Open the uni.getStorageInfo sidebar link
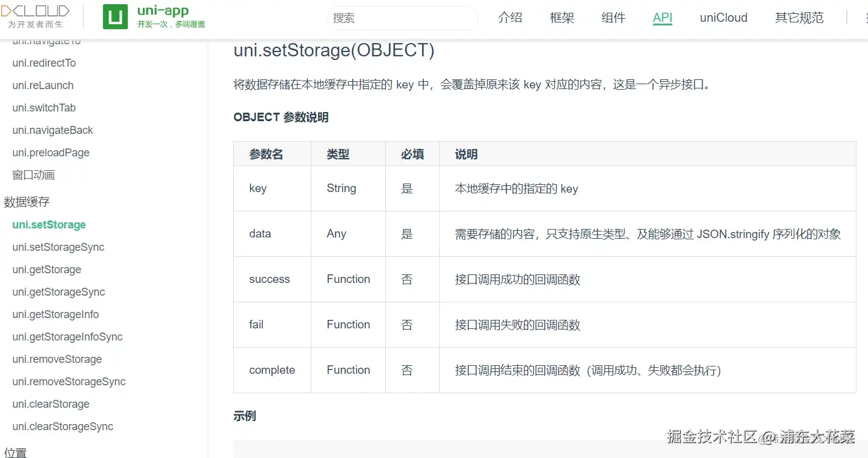This screenshot has width=868, height=458. 56,314
